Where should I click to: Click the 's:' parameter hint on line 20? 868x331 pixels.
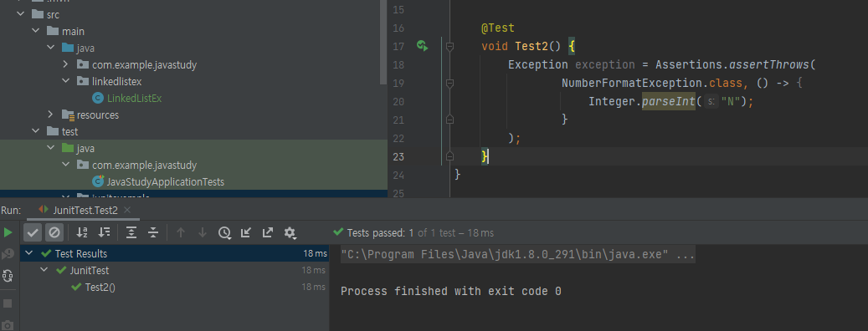(x=711, y=102)
